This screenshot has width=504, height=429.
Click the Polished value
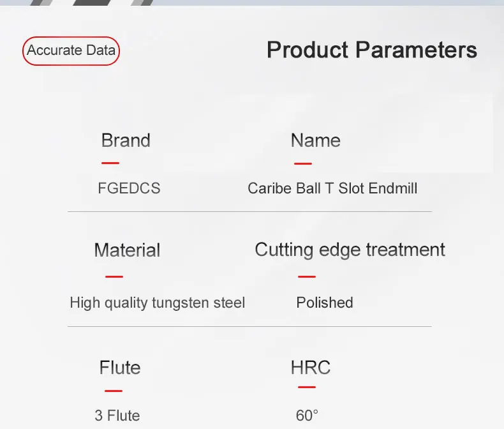pyautogui.click(x=324, y=303)
